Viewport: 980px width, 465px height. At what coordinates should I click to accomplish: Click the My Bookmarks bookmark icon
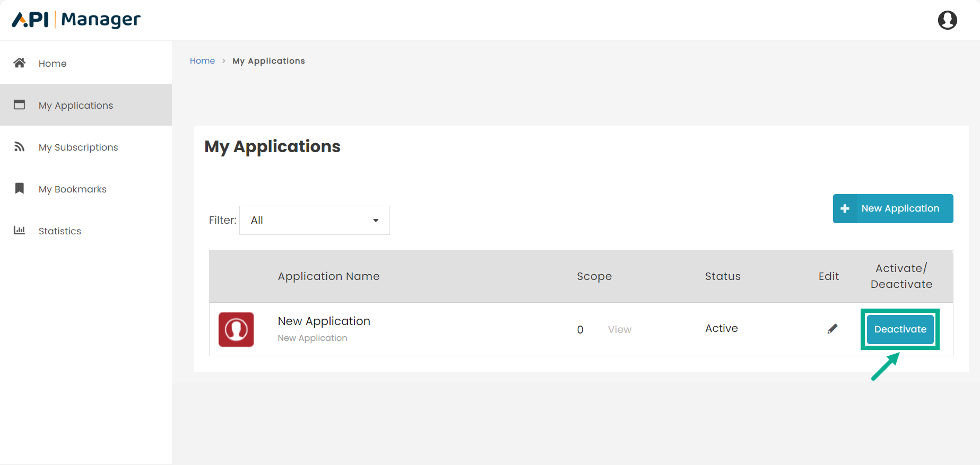[20, 189]
